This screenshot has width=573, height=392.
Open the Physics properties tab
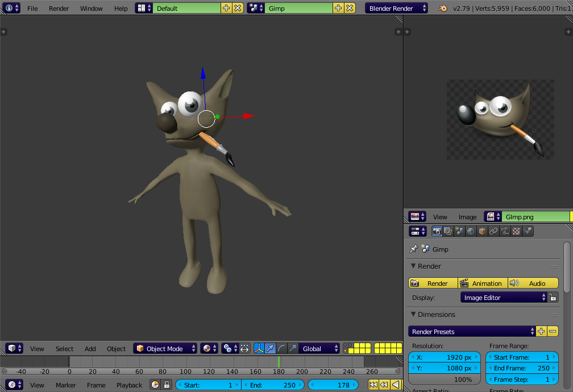click(x=528, y=231)
